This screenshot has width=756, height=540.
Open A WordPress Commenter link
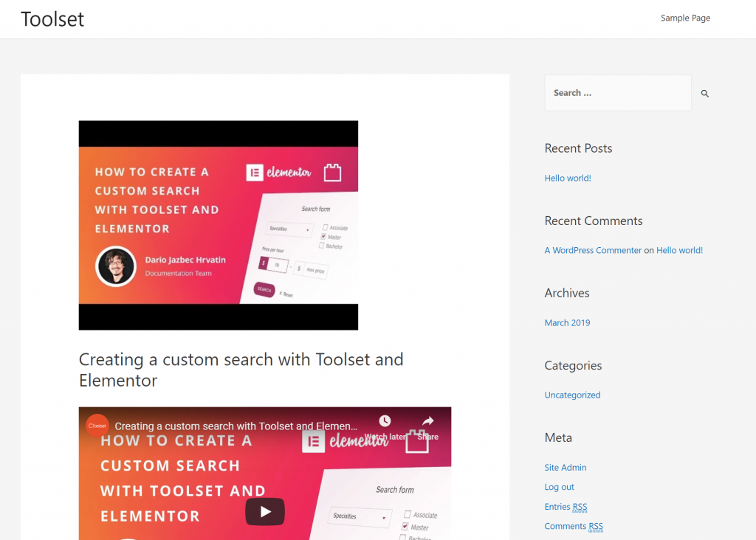pos(593,251)
